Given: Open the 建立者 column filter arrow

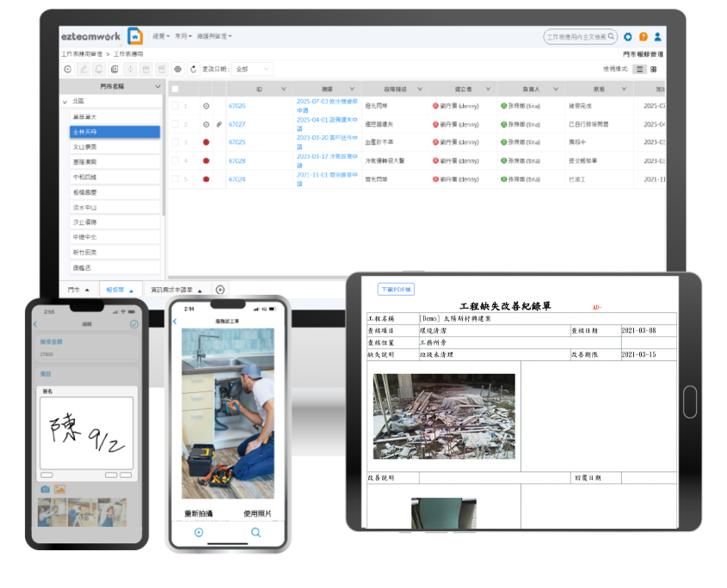Looking at the screenshot, I should [x=488, y=89].
